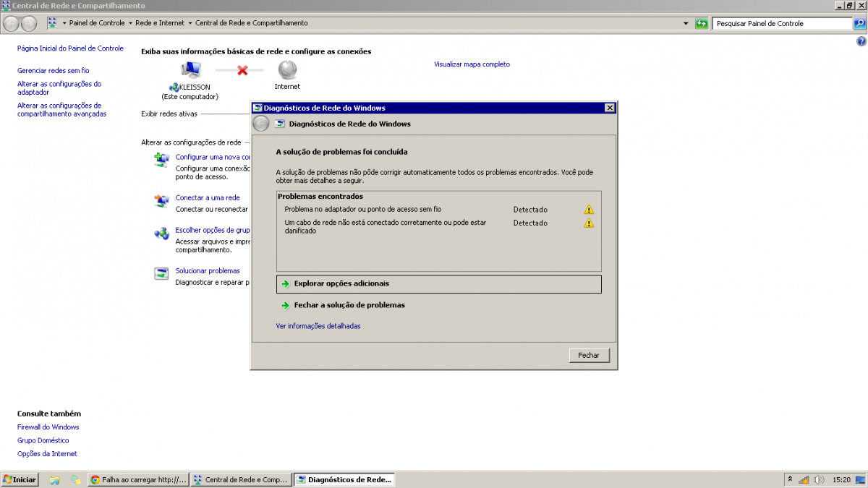Open 'Visualizar mapa completo' link
868x488 pixels.
click(472, 64)
